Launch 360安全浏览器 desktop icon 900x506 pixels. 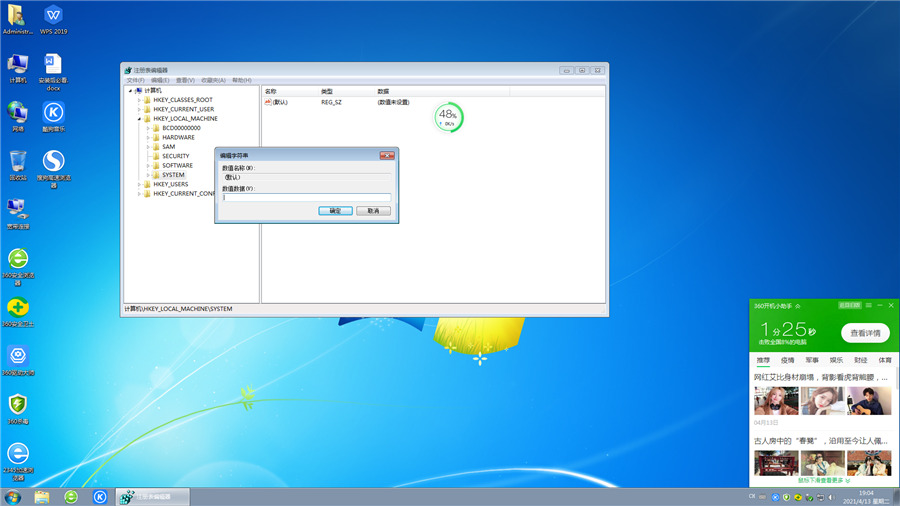[x=18, y=267]
